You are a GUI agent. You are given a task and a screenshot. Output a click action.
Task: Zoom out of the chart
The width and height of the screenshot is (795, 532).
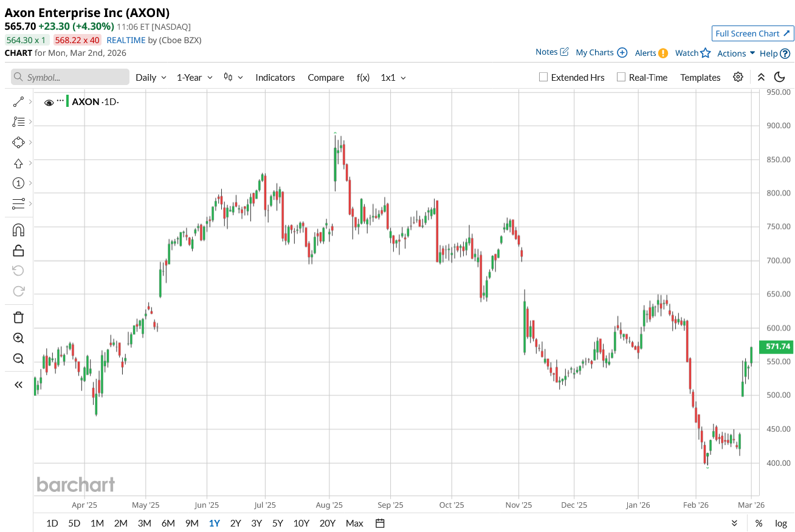pos(18,358)
